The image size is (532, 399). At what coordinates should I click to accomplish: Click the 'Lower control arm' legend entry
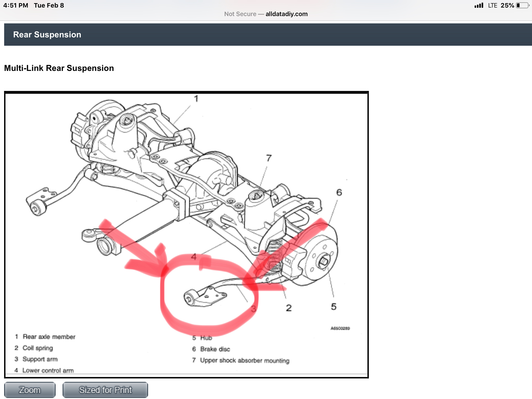48,370
